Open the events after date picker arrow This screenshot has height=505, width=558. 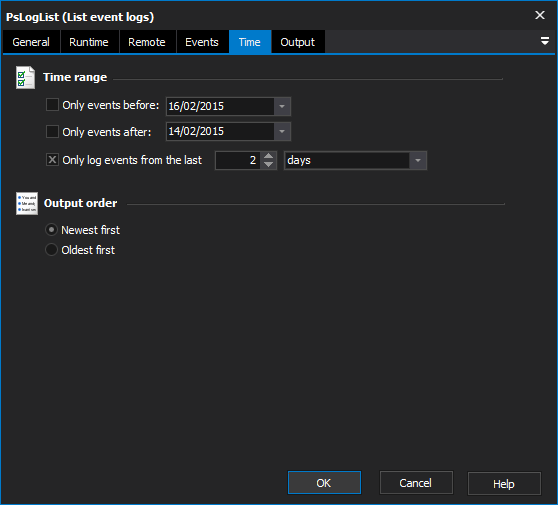tap(282, 132)
